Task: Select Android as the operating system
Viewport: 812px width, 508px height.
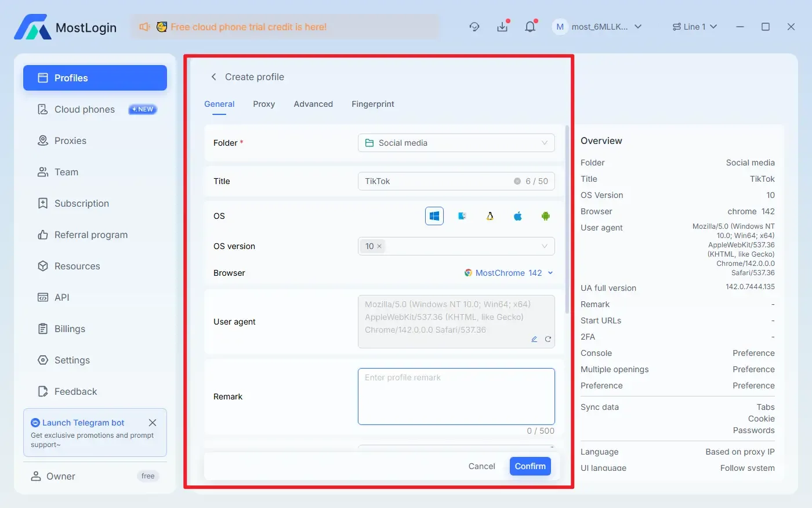Action: tap(545, 215)
